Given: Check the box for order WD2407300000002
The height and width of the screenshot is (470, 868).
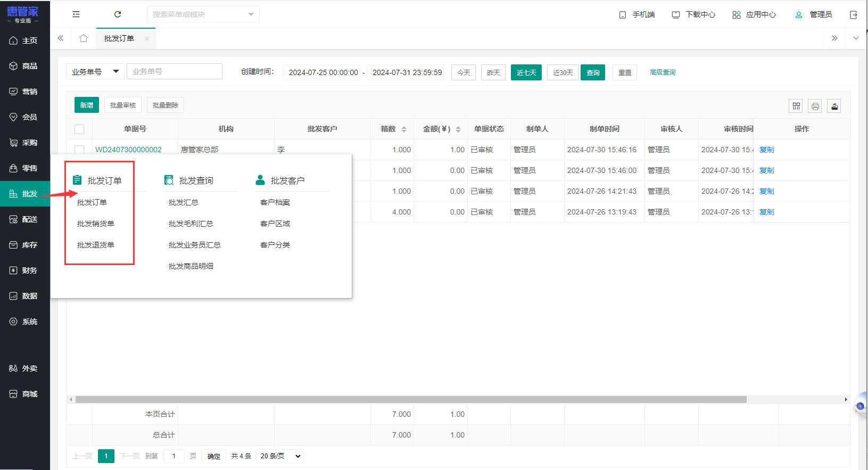Looking at the screenshot, I should [x=79, y=150].
